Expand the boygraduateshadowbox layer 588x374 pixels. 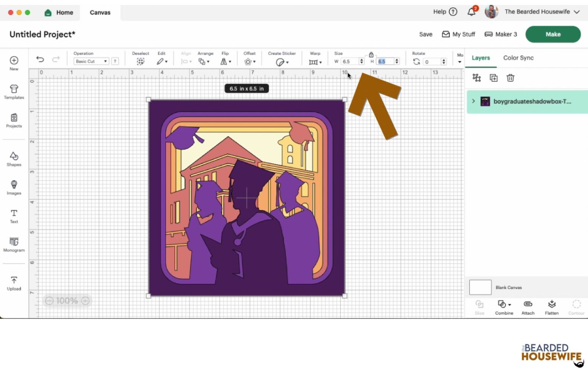point(474,101)
